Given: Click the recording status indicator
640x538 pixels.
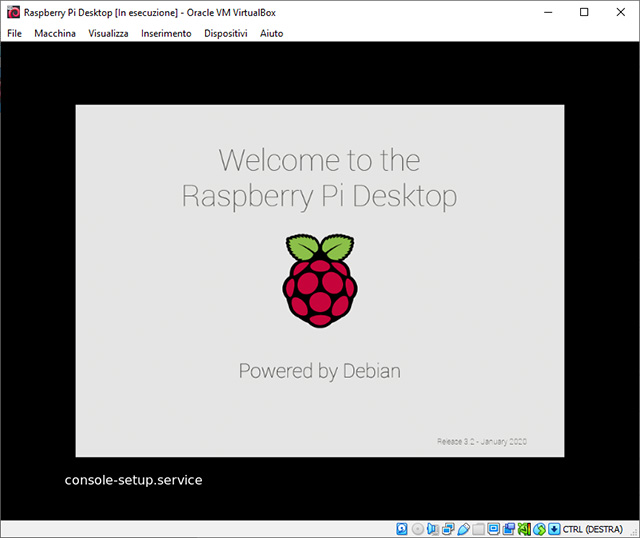Looking at the screenshot, I should click(509, 528).
